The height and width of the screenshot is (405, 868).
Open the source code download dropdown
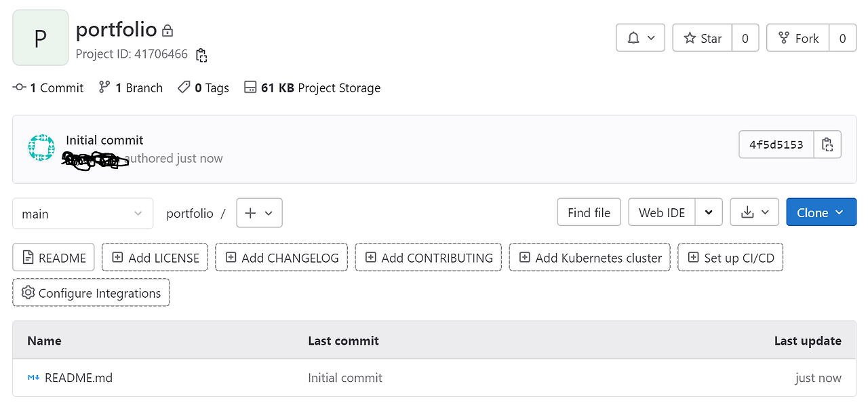[754, 212]
